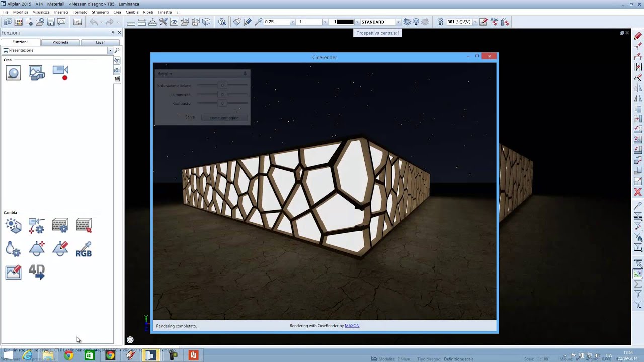Click the camera record movie icon under Crea
This screenshot has height=362, width=644.
[x=60, y=73]
